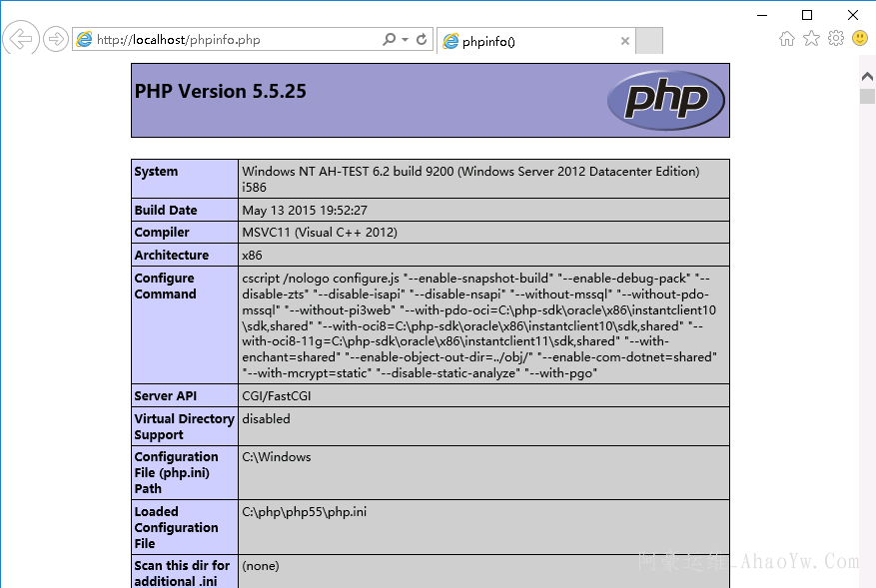Open the Favorites star icon
This screenshot has height=588, width=876.
(811, 38)
